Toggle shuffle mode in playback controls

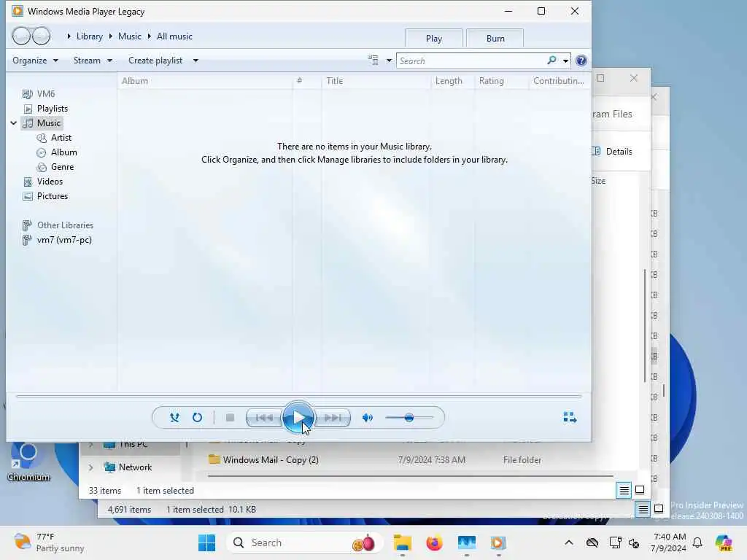pos(174,418)
